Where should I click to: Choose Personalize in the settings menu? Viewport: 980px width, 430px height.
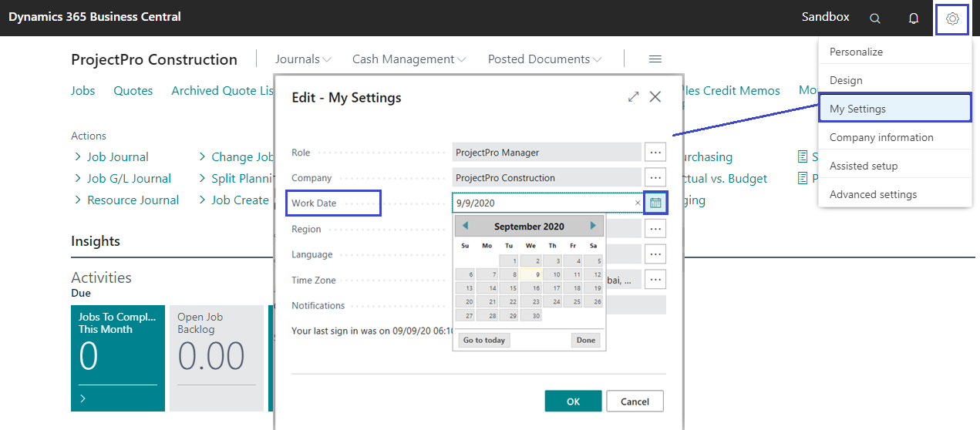click(856, 52)
